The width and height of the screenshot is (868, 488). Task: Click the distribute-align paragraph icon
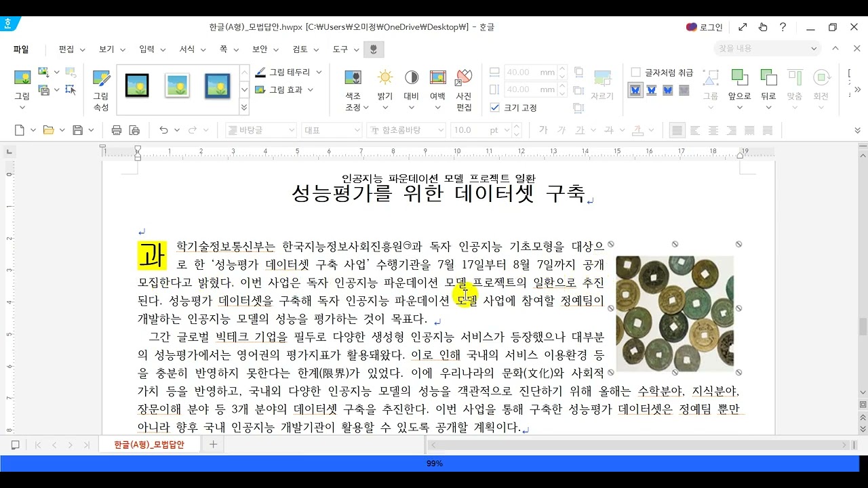point(749,130)
